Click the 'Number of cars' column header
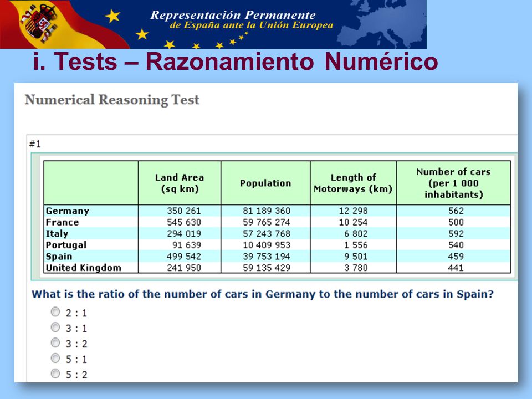Screen dimensions: 532x399 click(x=453, y=183)
